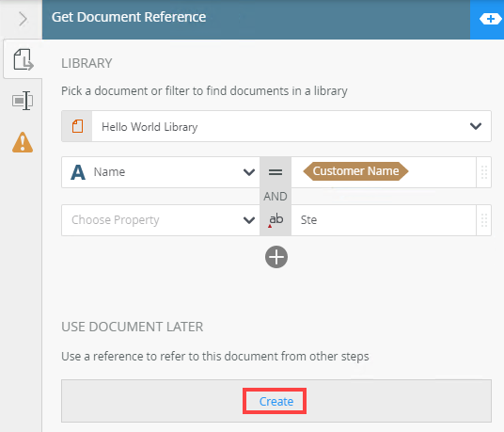Open the Name property dropdown
This screenshot has width=504, height=432.
click(249, 172)
